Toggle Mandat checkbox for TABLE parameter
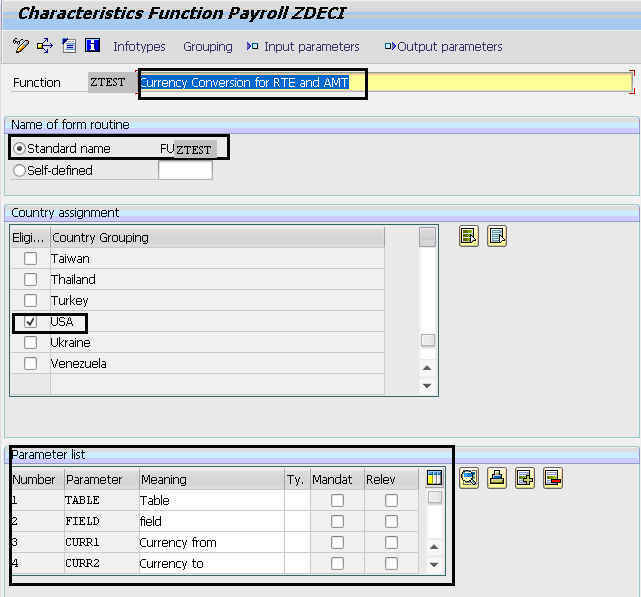641x597 pixels. click(x=337, y=500)
